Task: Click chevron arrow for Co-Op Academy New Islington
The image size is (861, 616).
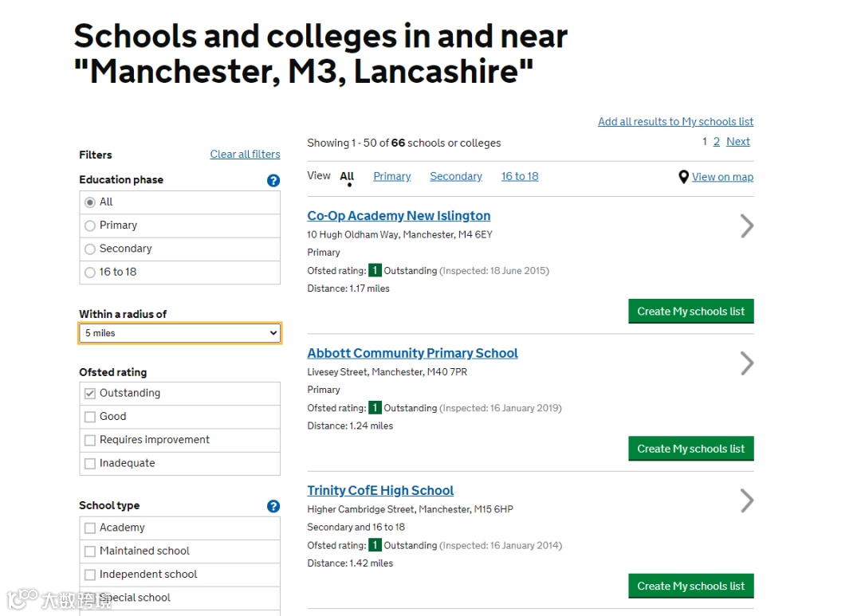Action: pyautogui.click(x=747, y=226)
